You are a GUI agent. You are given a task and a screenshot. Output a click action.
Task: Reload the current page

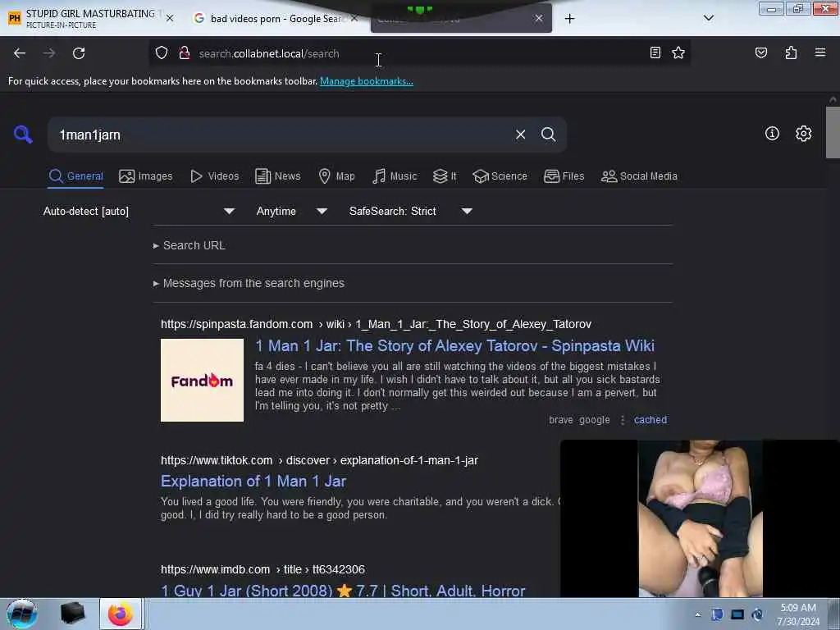coord(79,53)
